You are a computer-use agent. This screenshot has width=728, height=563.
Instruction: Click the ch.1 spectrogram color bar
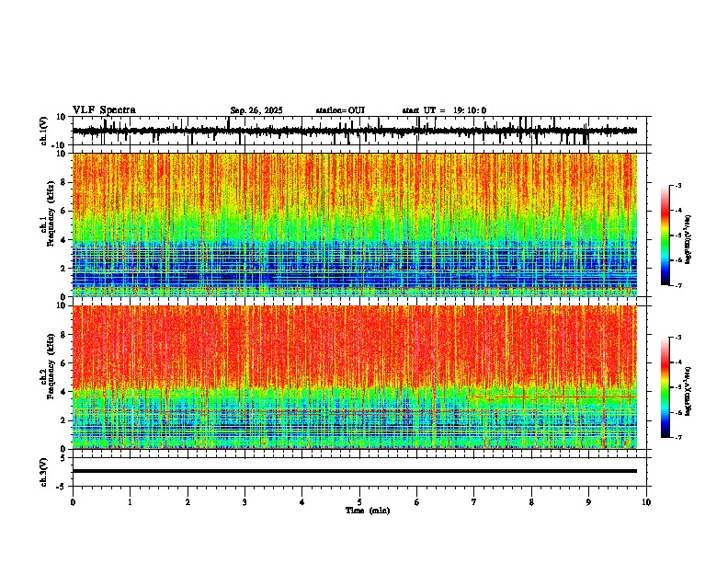(x=665, y=236)
